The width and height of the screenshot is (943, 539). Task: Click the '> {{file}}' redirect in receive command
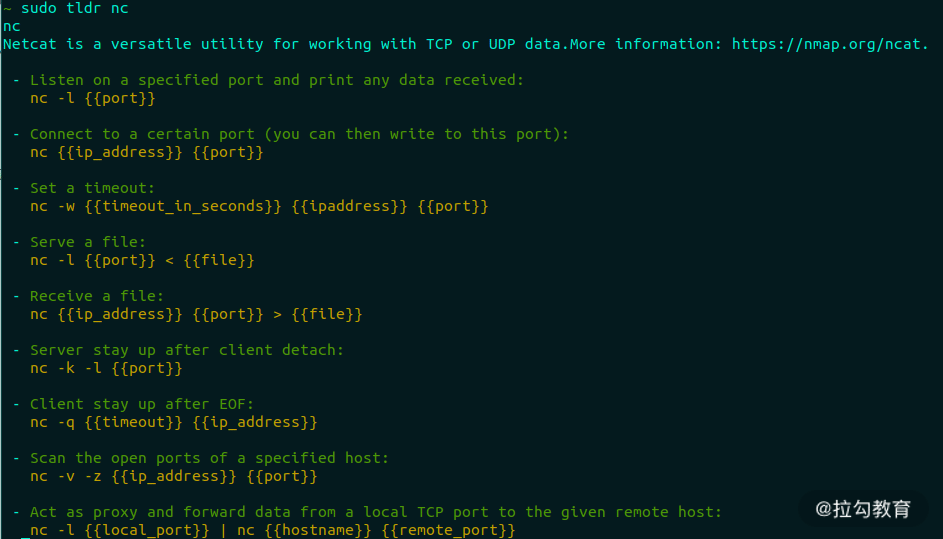pyautogui.click(x=318, y=315)
